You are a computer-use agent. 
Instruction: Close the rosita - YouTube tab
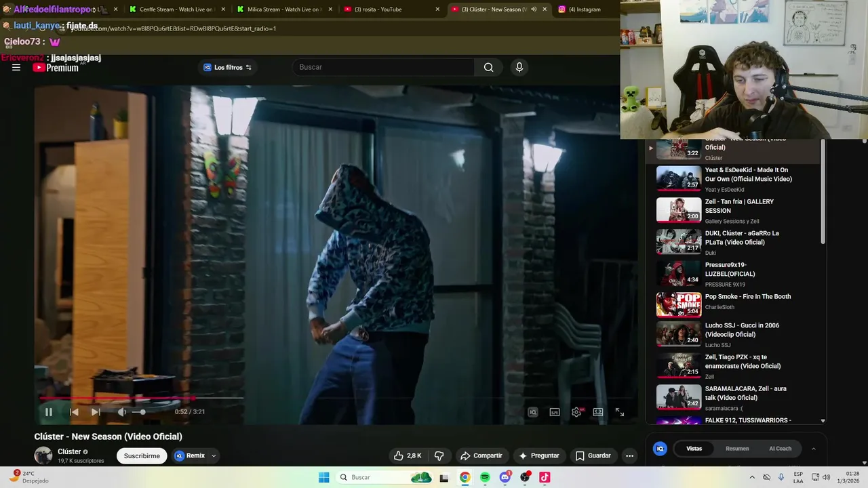coord(437,9)
